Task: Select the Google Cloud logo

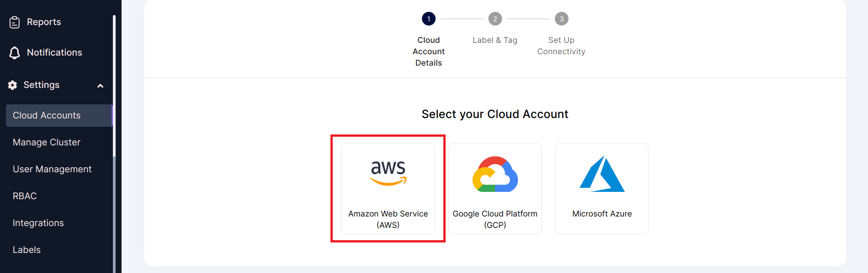Action: coord(495,174)
